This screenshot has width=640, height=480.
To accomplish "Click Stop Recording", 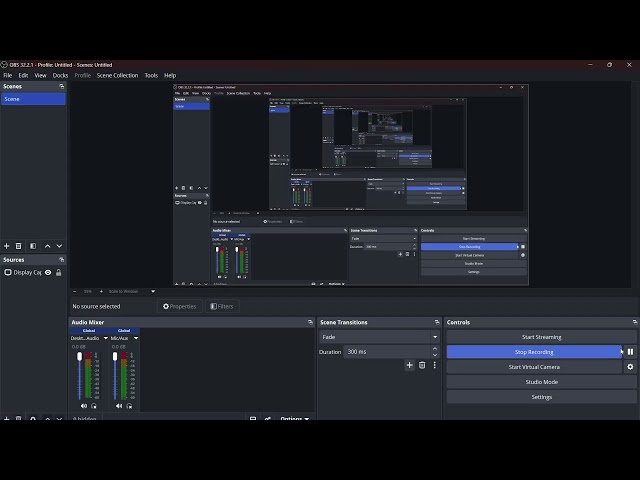I will 534,352.
